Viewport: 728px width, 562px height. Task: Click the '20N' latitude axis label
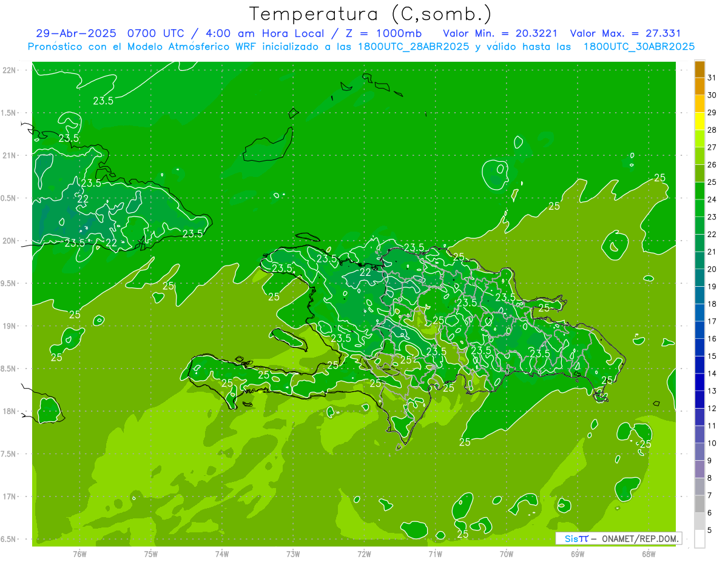(x=10, y=241)
